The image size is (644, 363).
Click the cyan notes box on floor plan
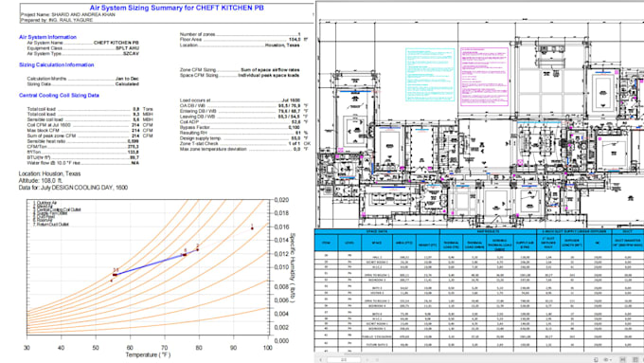point(430,75)
